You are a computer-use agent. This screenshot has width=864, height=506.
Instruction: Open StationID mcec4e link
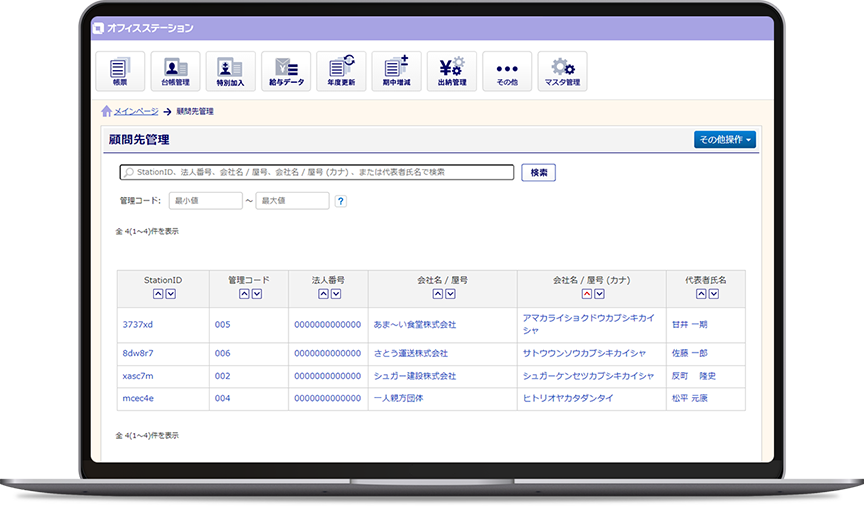[x=138, y=398]
